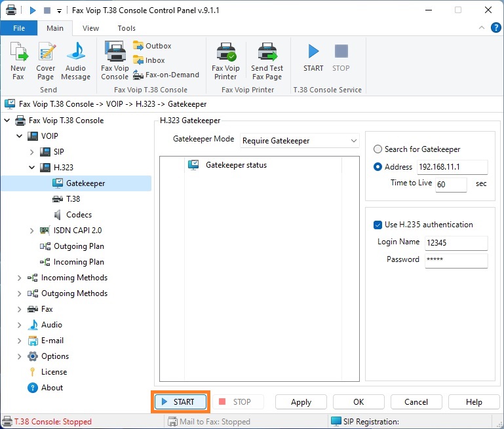This screenshot has height=429, width=504.
Task: Click the Help button
Action: click(x=474, y=402)
